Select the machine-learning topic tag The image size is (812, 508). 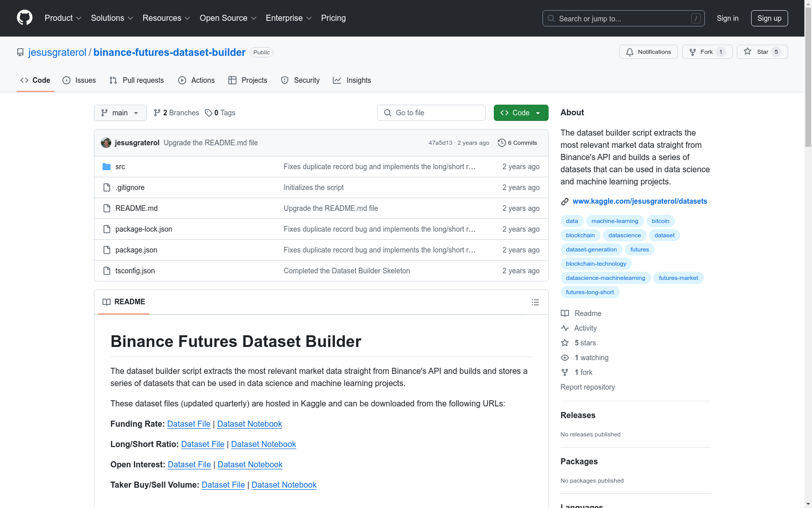615,221
